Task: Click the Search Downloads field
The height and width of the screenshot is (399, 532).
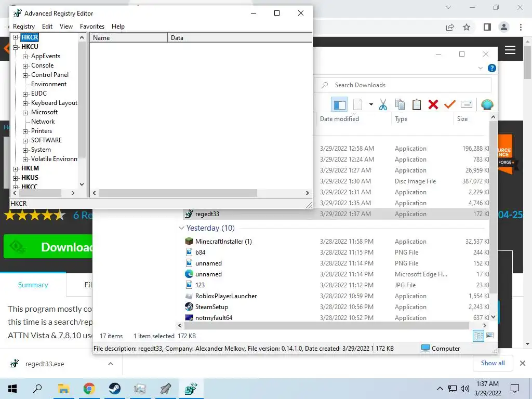Action: [403, 85]
